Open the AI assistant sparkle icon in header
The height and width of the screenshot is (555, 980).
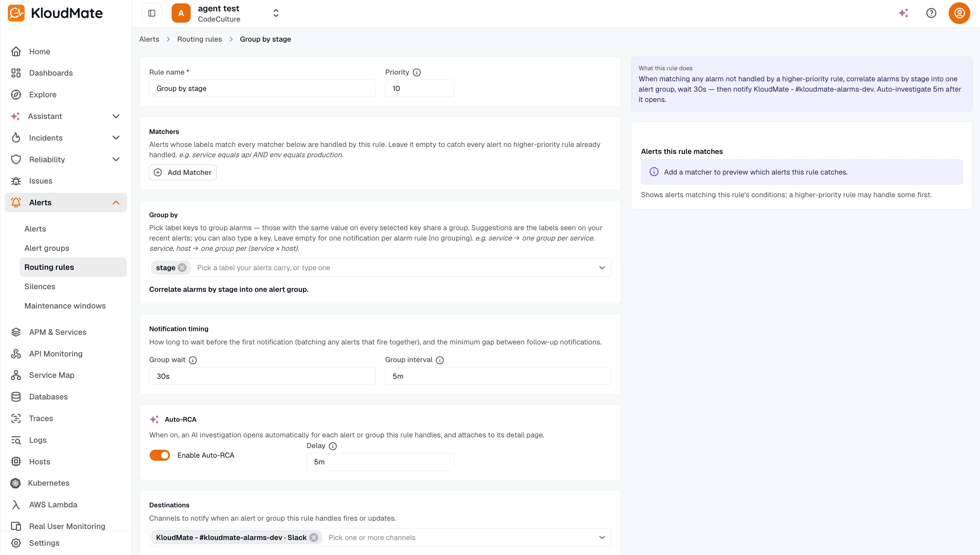[x=903, y=13]
